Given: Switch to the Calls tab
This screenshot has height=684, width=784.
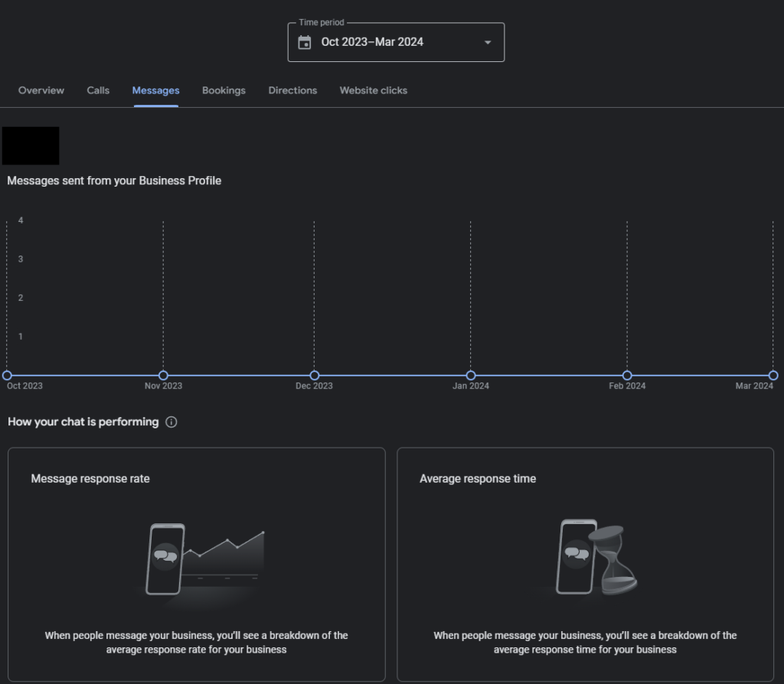Looking at the screenshot, I should (98, 90).
